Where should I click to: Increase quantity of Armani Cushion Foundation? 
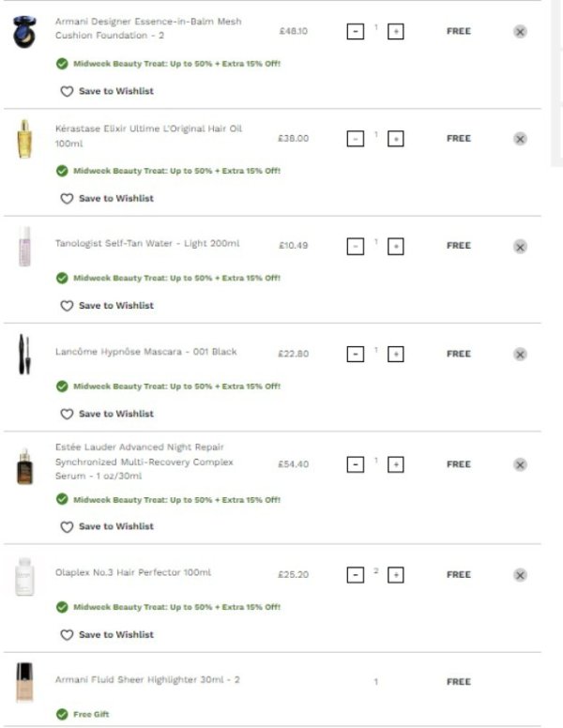pyautogui.click(x=396, y=32)
